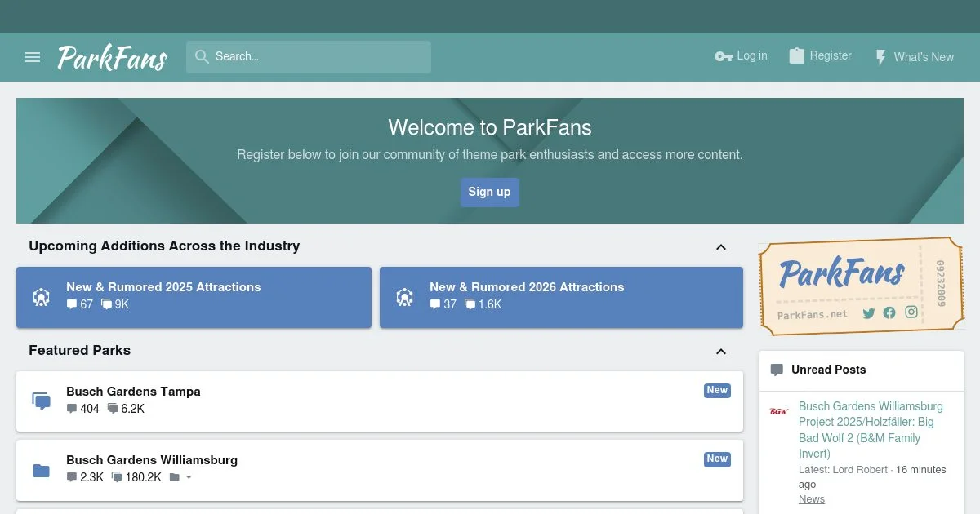The image size is (980, 514).
Task: Click the ParkFans logo in header
Action: pos(113,58)
